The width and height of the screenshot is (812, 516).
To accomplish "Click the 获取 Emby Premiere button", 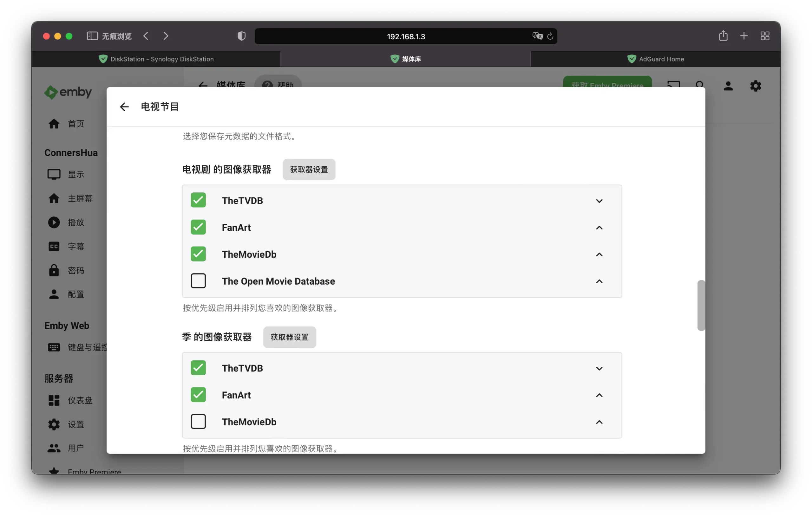I will [607, 82].
